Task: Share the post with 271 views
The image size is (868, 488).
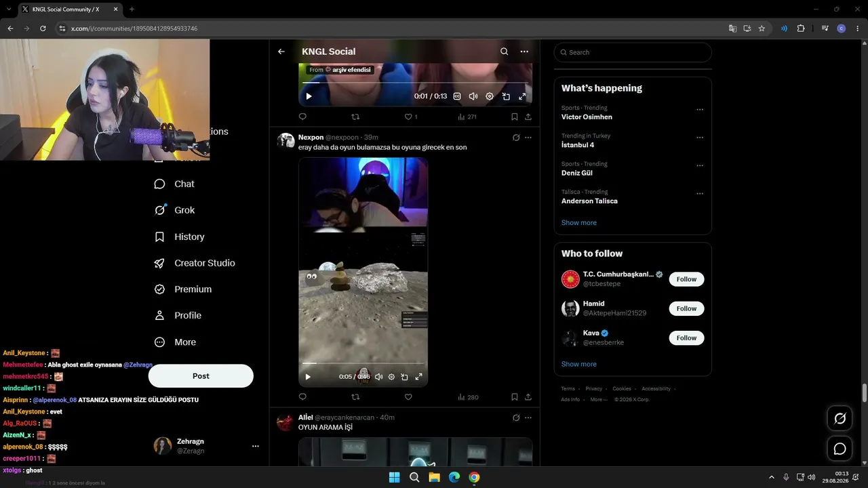Action: pos(528,117)
